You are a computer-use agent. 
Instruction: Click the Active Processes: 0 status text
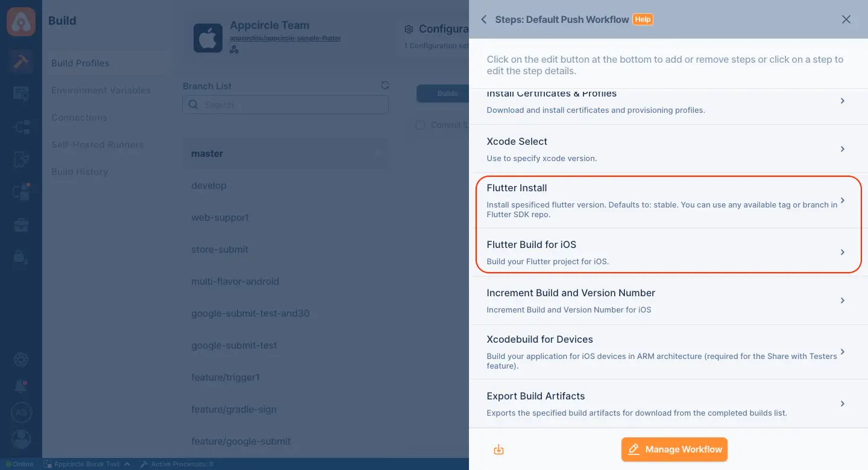point(182,464)
